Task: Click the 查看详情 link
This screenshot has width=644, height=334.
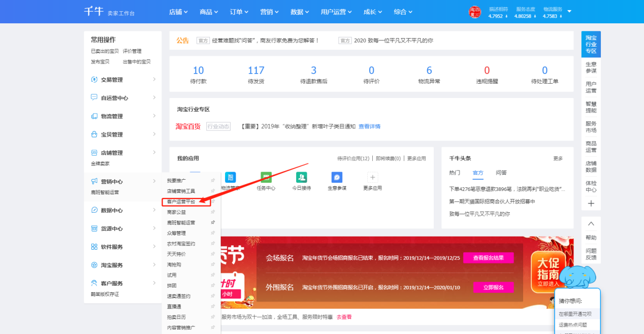Action: click(x=369, y=126)
